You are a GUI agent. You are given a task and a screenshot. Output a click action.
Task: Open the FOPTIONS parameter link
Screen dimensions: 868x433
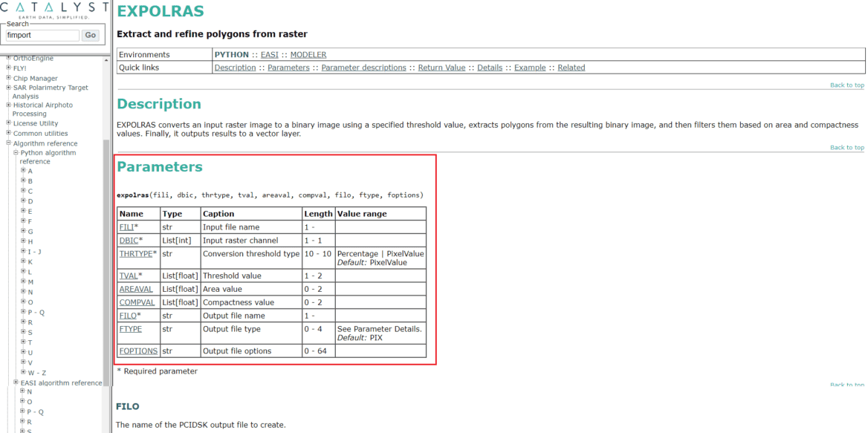pyautogui.click(x=138, y=351)
